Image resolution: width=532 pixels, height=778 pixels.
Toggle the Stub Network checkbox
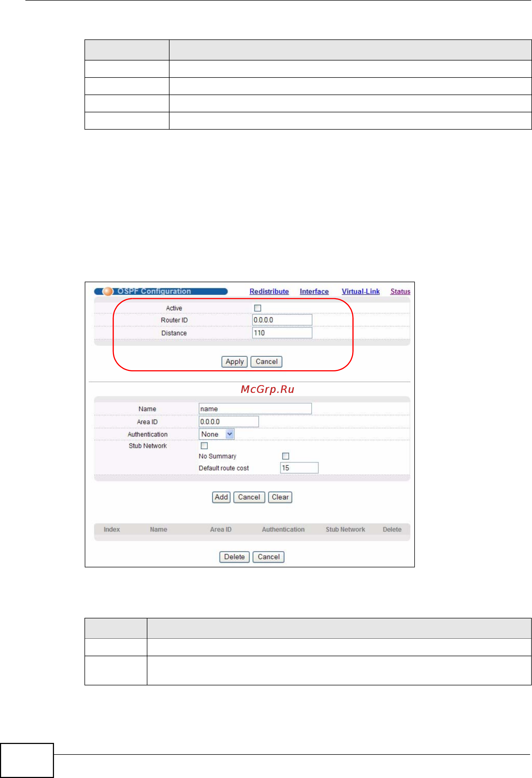click(x=204, y=446)
